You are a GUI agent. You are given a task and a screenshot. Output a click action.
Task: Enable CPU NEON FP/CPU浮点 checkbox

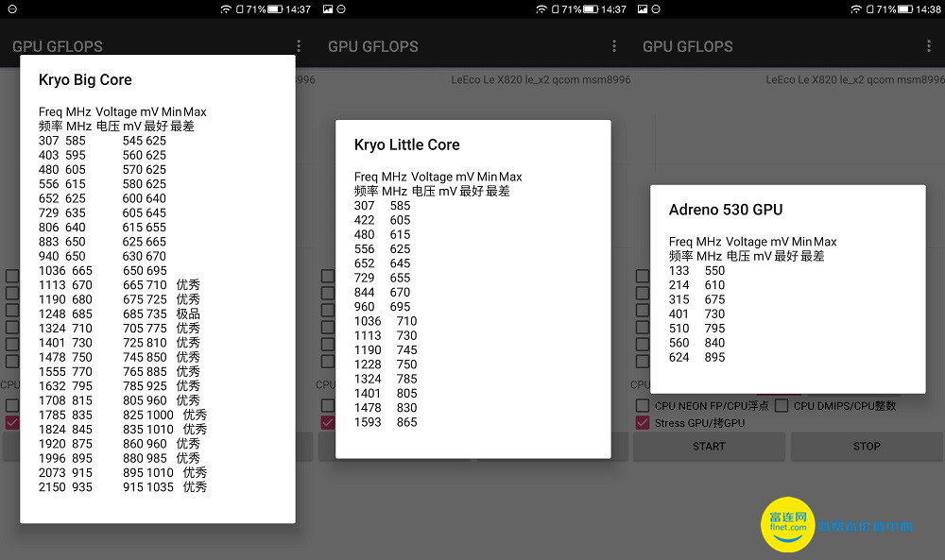click(643, 405)
